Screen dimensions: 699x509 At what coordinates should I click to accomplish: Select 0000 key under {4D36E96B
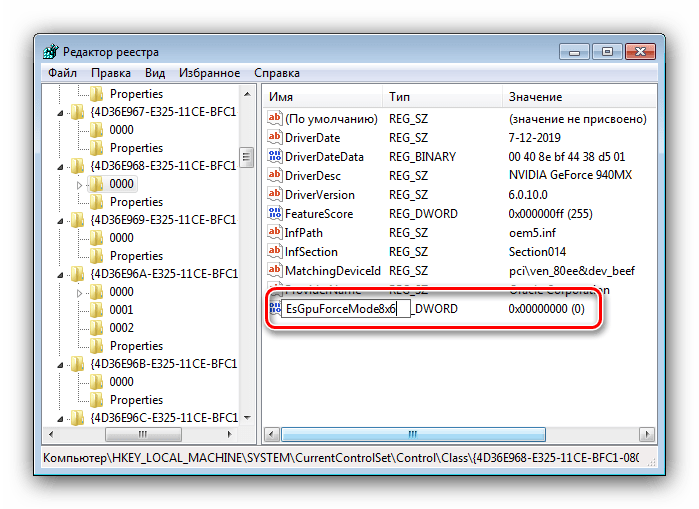(x=121, y=382)
